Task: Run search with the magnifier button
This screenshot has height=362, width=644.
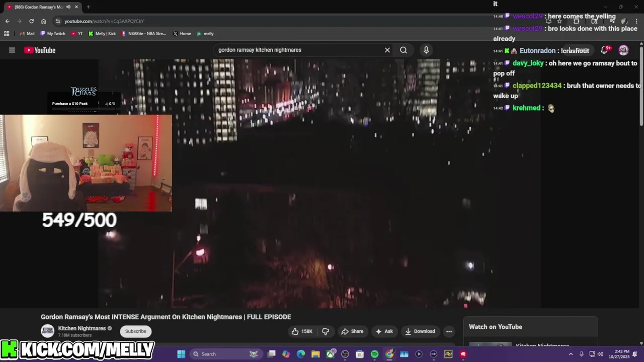Action: 404,50
